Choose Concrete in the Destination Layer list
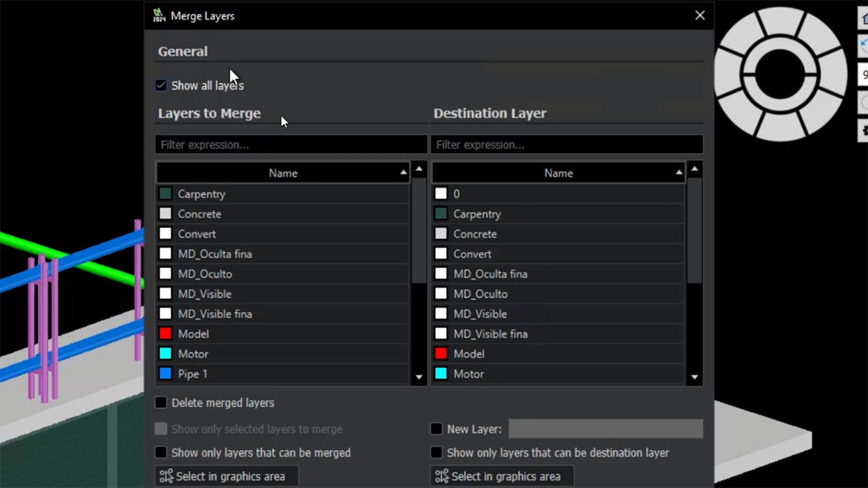 tap(558, 234)
